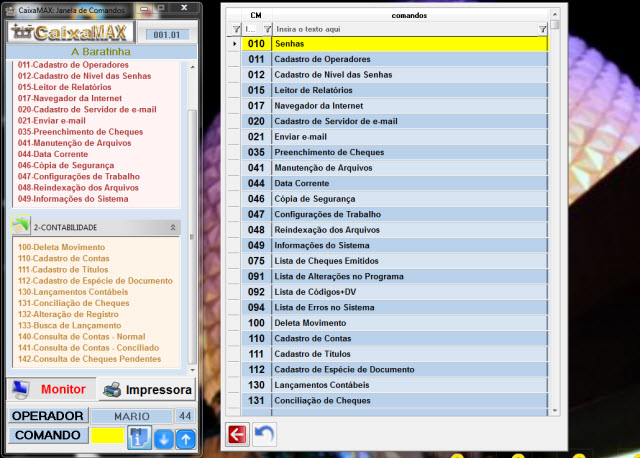This screenshot has height=458, width=640.
Task: Open 142-Consulta de Cheques Pendentes link
Action: 87,359
